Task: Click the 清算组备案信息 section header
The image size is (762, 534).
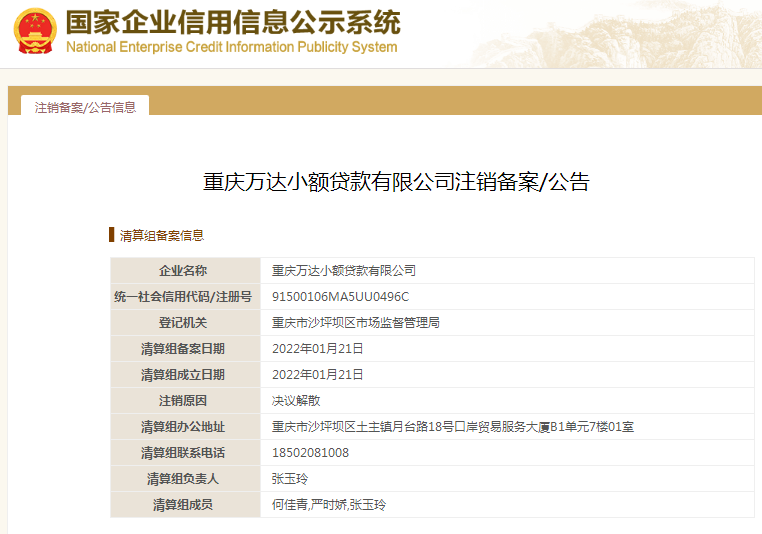Action: pyautogui.click(x=162, y=235)
